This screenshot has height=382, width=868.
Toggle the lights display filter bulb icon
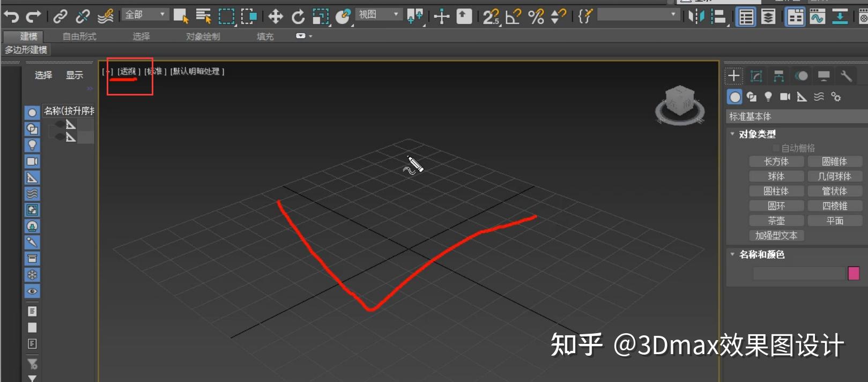coord(32,145)
